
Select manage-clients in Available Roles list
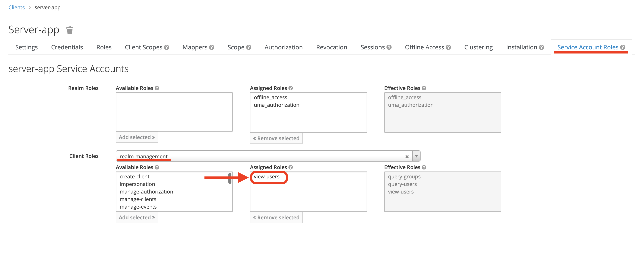(138, 199)
